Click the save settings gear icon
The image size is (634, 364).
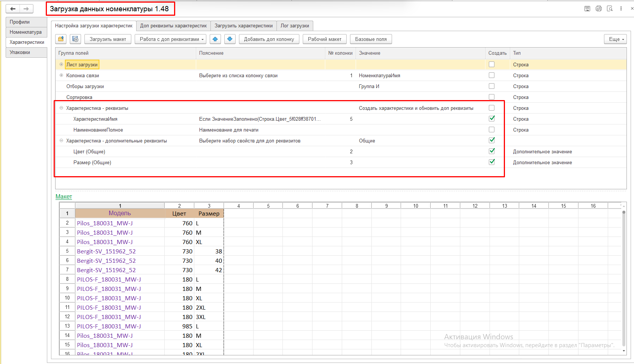click(75, 39)
